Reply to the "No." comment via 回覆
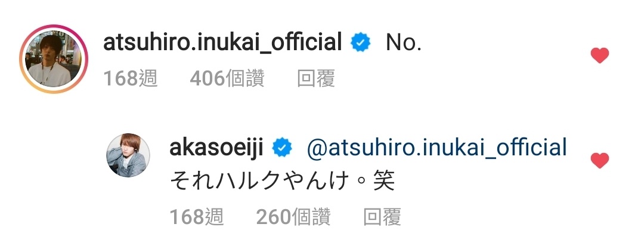Screen dimensions: 644x233 (316, 78)
